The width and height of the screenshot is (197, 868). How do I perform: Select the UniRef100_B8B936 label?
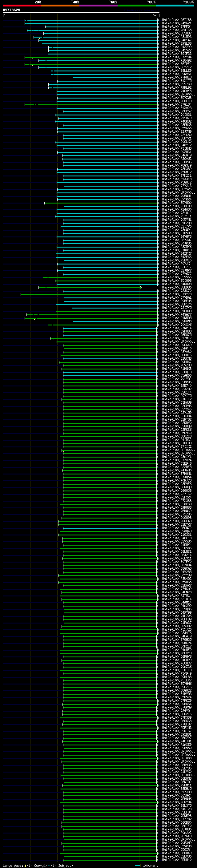click(176, 288)
